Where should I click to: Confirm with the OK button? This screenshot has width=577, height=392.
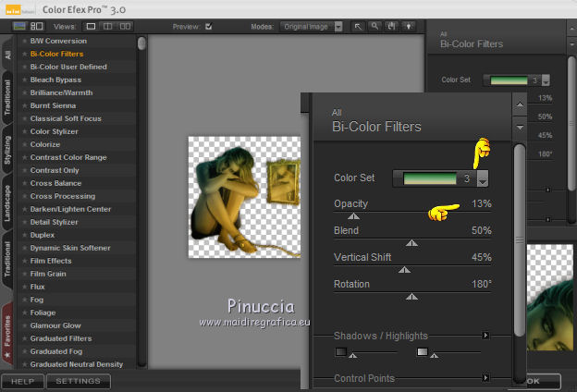(x=543, y=381)
